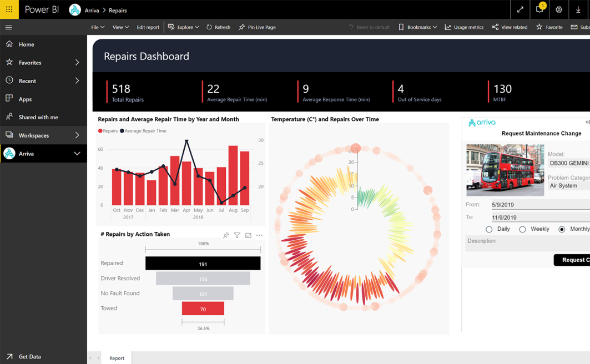The height and width of the screenshot is (364, 590).
Task: Open Usage metrics from toolbar
Action: (464, 27)
